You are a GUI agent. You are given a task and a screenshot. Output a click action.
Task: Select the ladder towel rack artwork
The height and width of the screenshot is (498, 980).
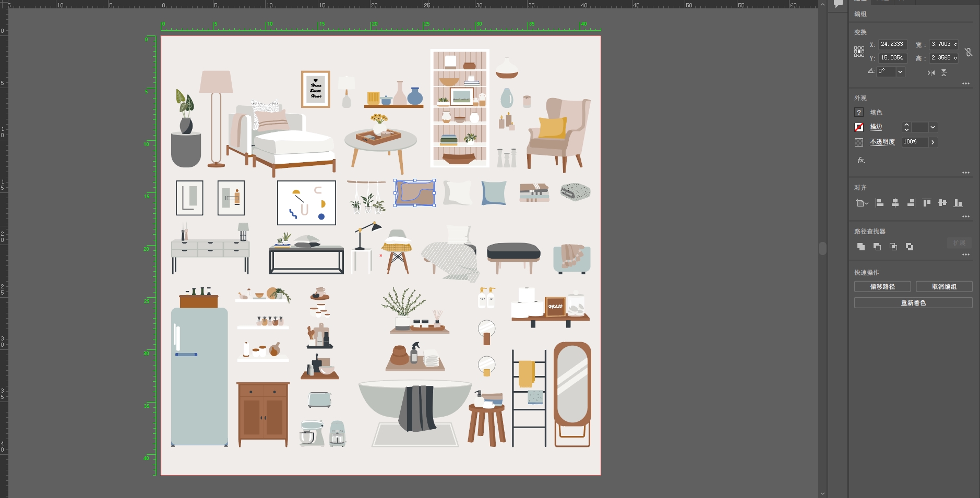point(529,398)
